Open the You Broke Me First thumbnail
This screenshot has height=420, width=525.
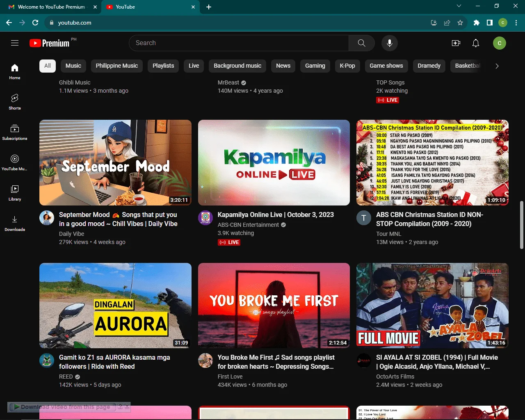point(274,306)
